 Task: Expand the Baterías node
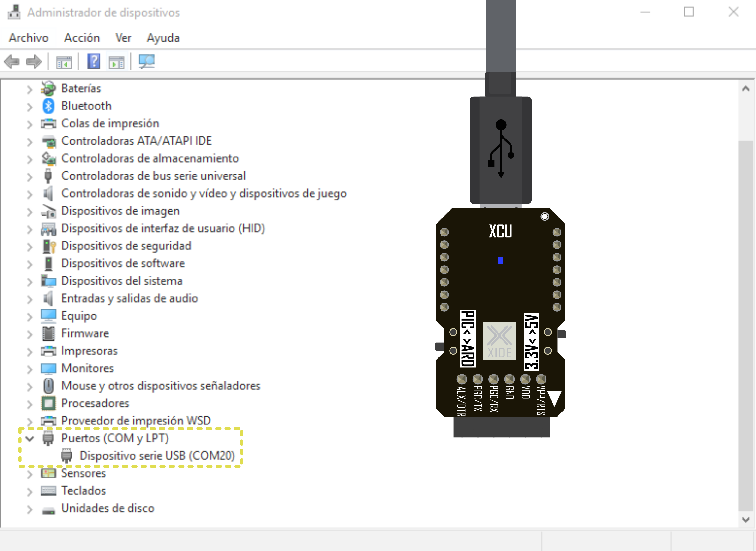click(x=29, y=89)
